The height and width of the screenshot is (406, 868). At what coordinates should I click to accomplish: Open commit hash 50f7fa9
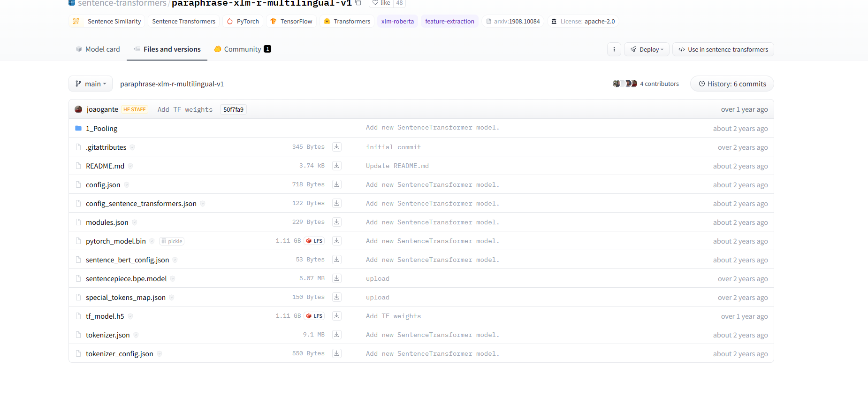click(x=233, y=109)
